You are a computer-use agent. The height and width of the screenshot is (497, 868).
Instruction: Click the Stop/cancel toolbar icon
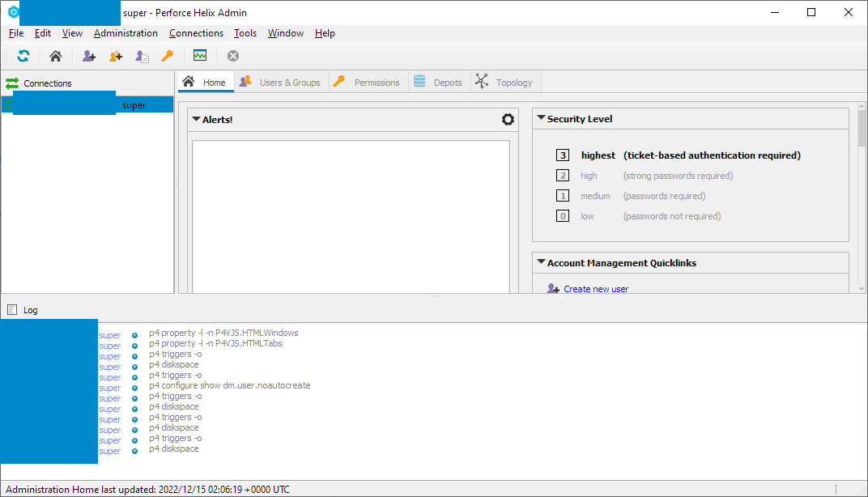coord(233,56)
